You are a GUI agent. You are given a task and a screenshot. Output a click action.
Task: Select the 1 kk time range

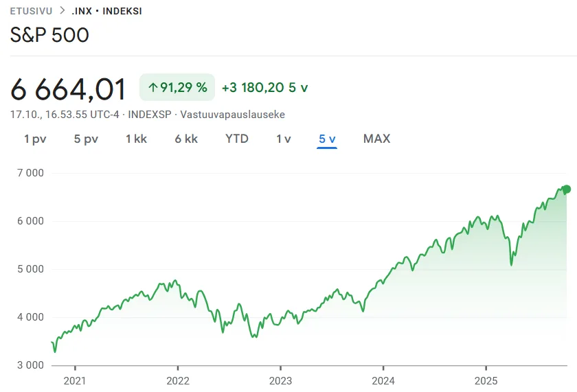click(x=136, y=139)
